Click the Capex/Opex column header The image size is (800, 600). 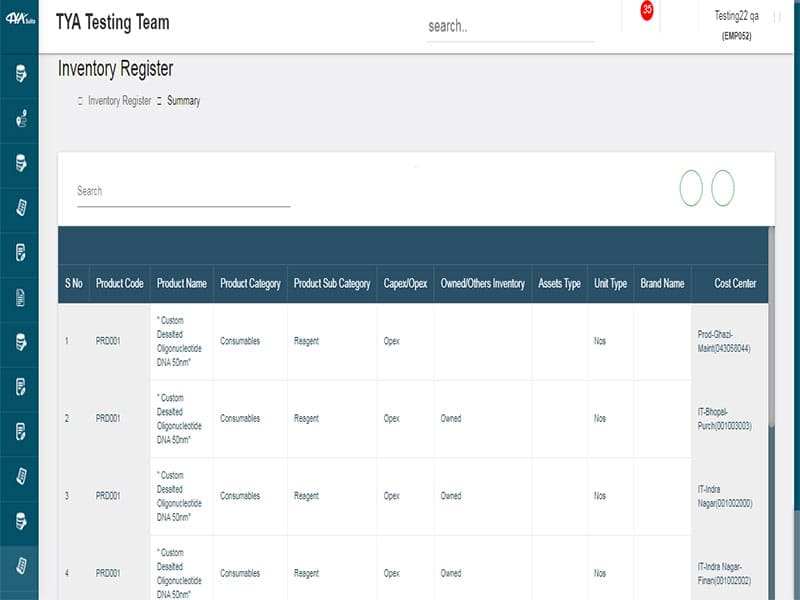tap(405, 284)
